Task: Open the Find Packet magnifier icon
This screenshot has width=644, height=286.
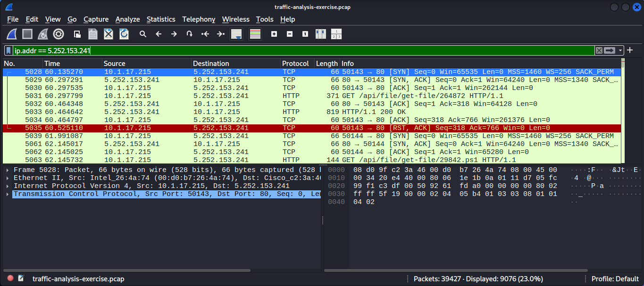Action: (142, 33)
